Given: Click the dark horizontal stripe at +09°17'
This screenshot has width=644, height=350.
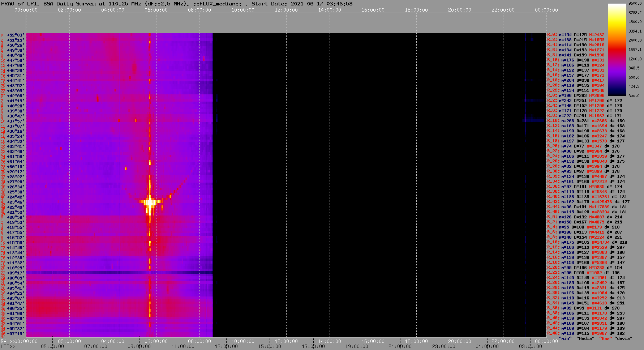Looking at the screenshot, I should (x=119, y=272).
